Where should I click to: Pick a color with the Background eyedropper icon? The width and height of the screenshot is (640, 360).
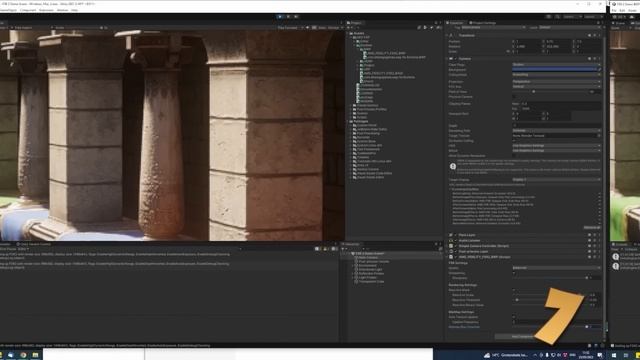tap(599, 69)
